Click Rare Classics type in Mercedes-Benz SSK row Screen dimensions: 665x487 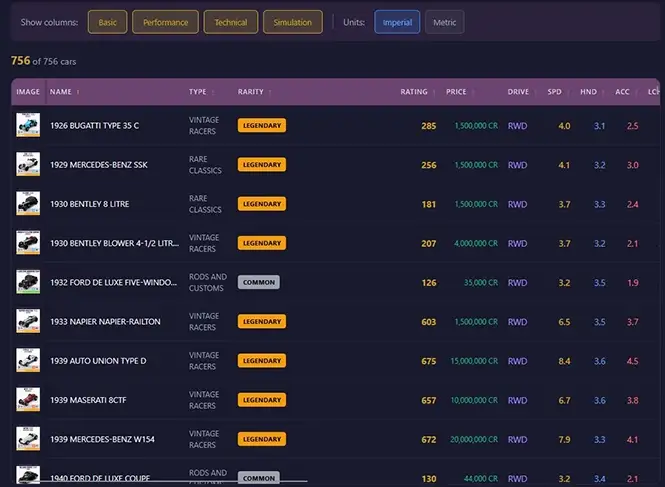205,165
